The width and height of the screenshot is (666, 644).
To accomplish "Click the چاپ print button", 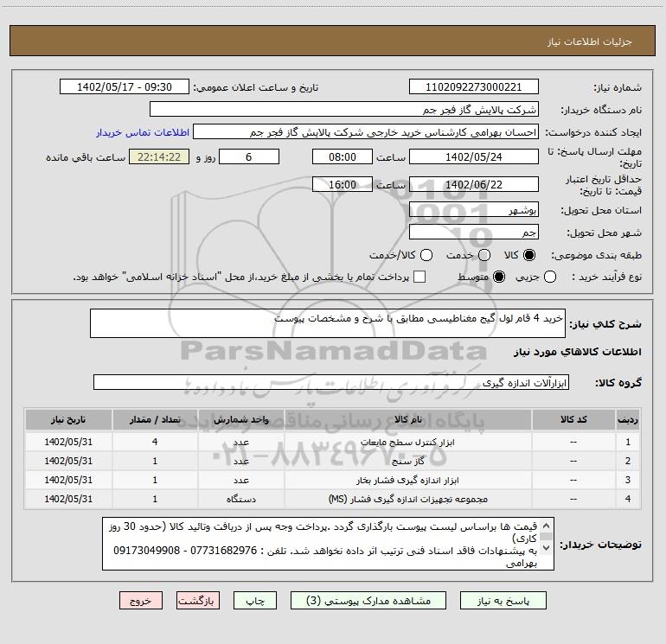I will (x=255, y=601).
